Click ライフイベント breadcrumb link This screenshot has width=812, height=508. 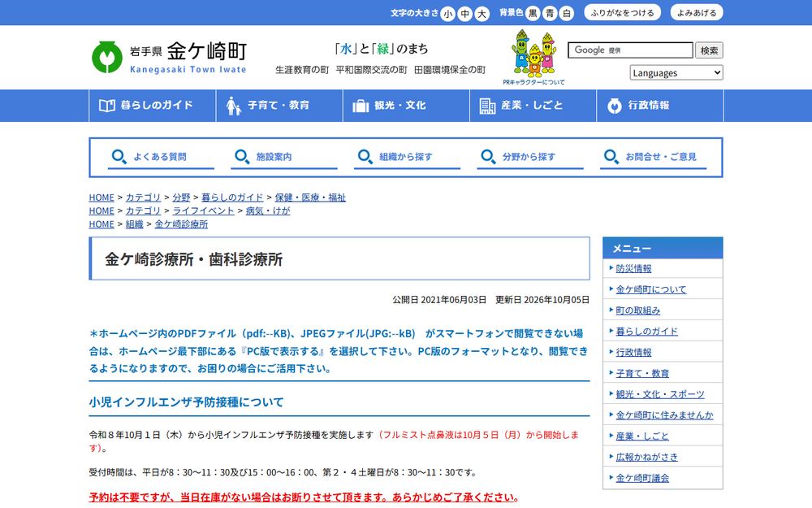pyautogui.click(x=203, y=211)
